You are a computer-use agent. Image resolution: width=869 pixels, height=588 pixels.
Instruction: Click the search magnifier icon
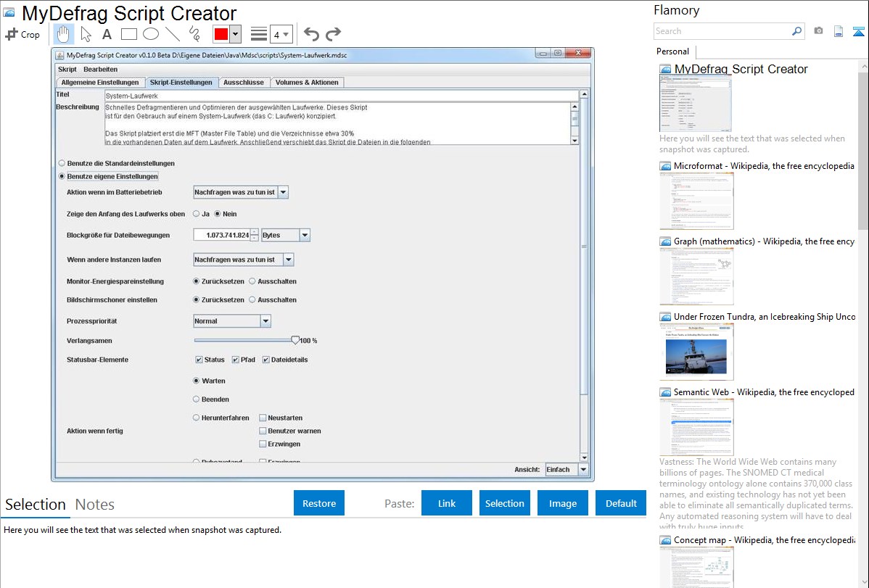(796, 31)
